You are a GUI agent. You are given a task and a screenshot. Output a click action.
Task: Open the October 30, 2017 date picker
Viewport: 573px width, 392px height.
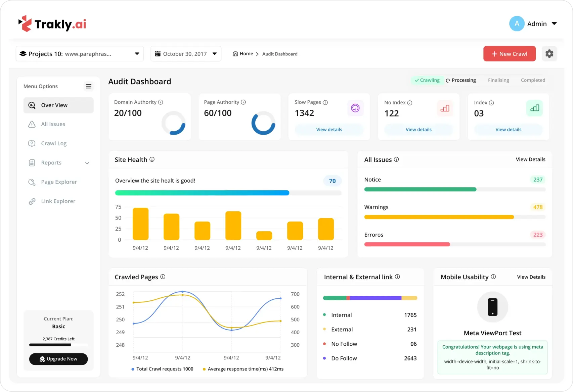tap(186, 54)
